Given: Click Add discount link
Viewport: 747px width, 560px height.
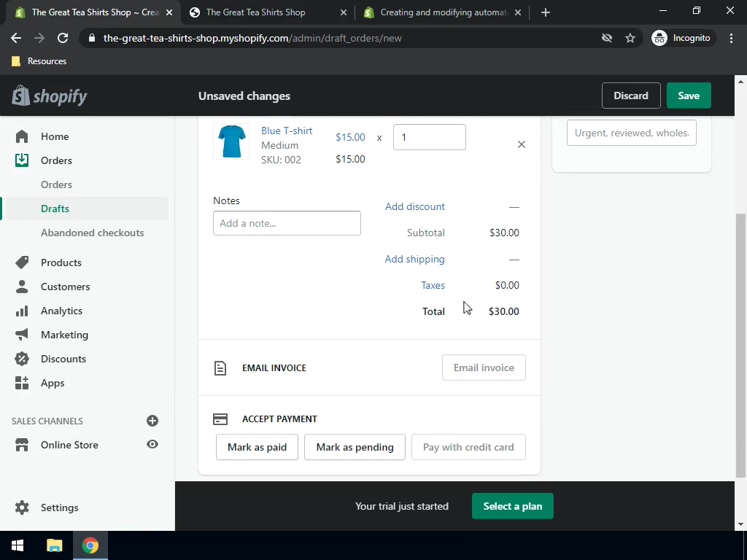Looking at the screenshot, I should tap(414, 206).
